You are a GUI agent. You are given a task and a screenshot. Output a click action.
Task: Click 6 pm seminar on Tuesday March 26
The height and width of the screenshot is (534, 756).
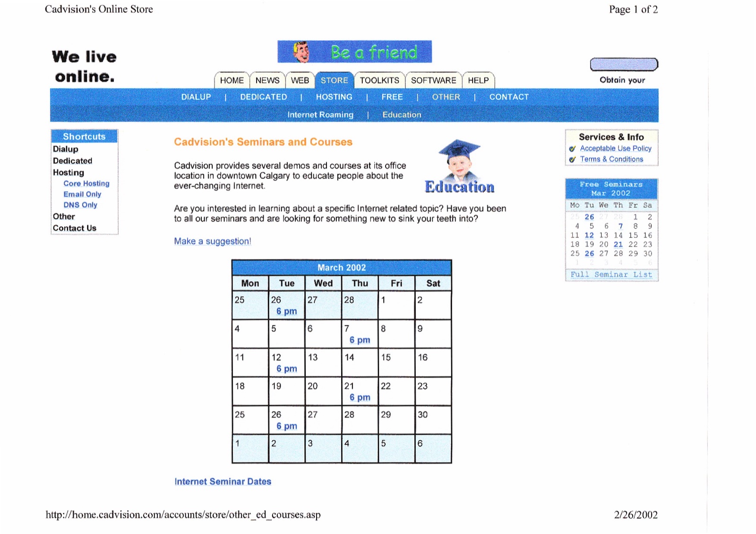(x=287, y=426)
